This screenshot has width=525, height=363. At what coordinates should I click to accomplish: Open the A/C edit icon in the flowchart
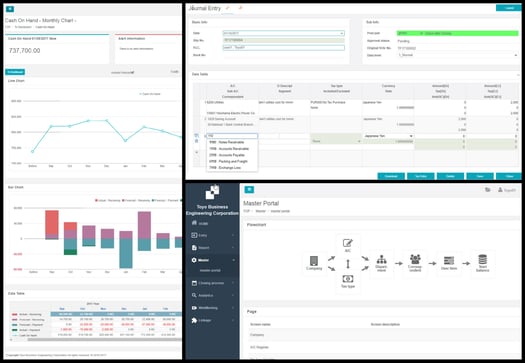348,242
